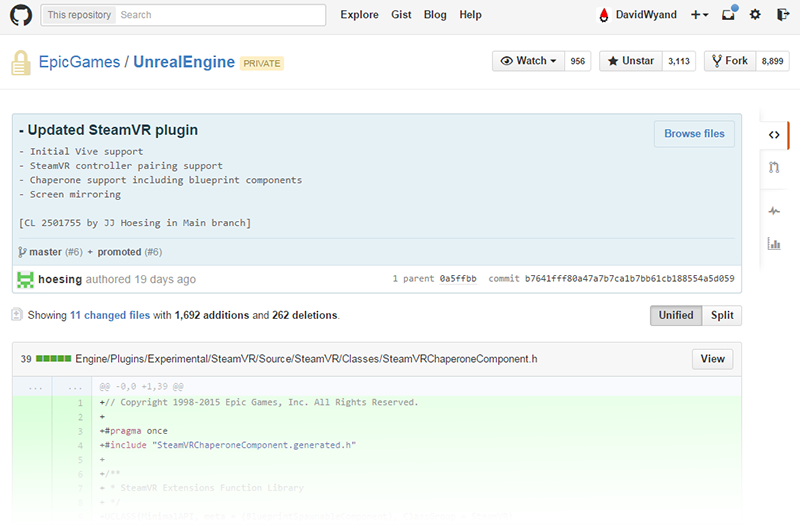
Task: Click the '@@ -0,0 +1,39 @@' hunk header
Action: click(x=141, y=387)
